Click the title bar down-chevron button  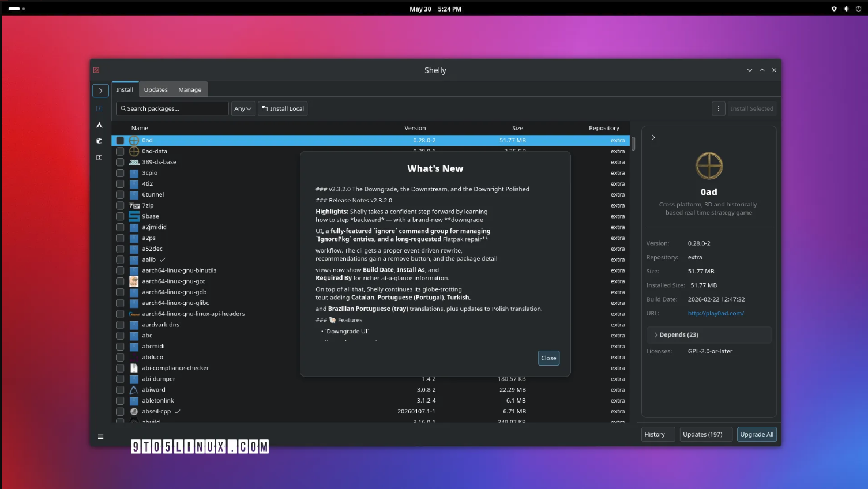750,70
